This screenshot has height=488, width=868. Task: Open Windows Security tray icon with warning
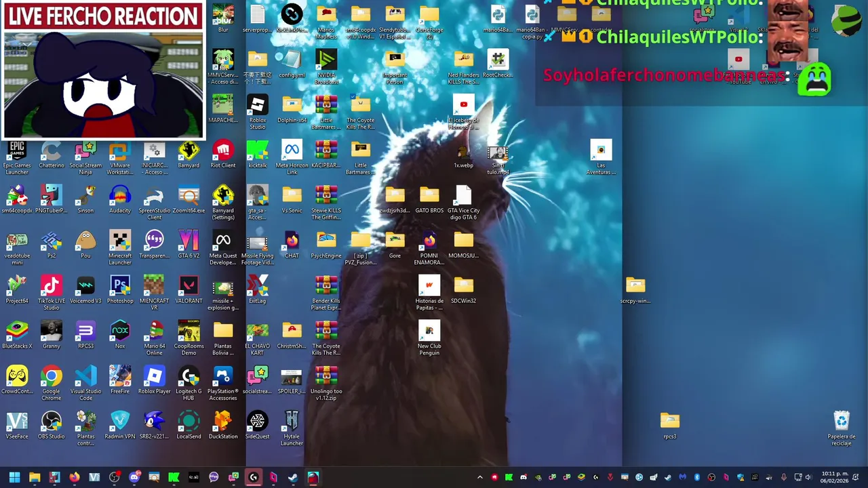pyautogui.click(x=741, y=477)
